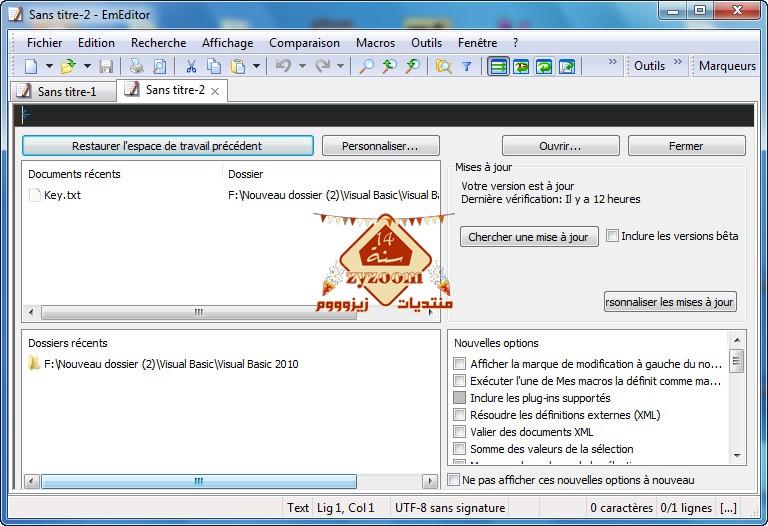The height and width of the screenshot is (526, 768).
Task: Click the Find in Files icon
Action: pos(444,66)
